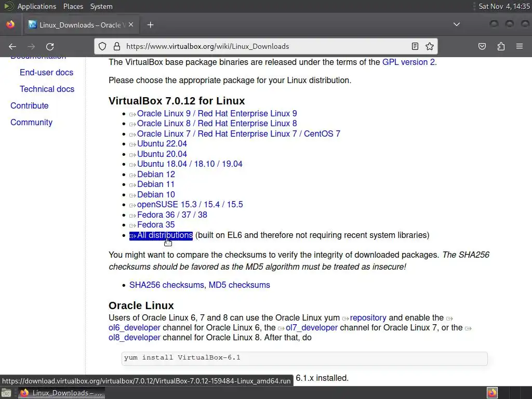Click the show desktop icon in bottom panel
Image resolution: width=532 pixels, height=399 pixels.
pyautogui.click(x=6, y=393)
